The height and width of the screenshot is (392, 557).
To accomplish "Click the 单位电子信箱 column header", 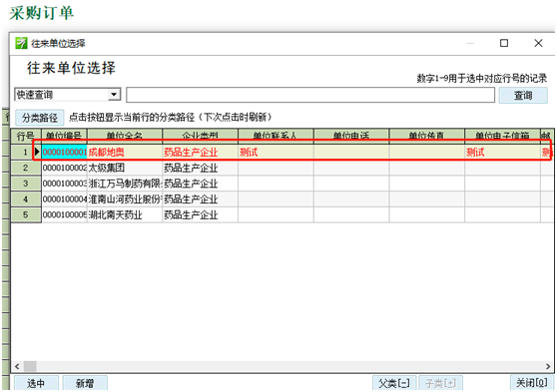I will (502, 136).
